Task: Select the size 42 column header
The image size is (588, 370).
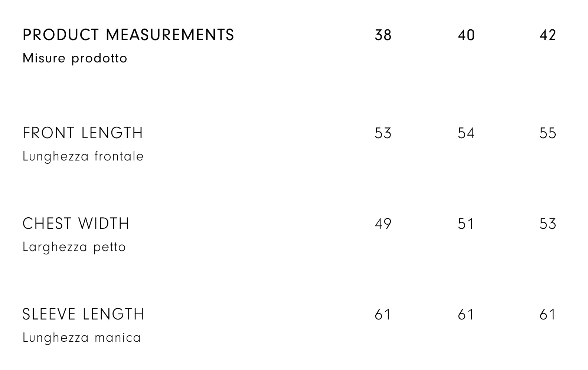Action: 548,35
